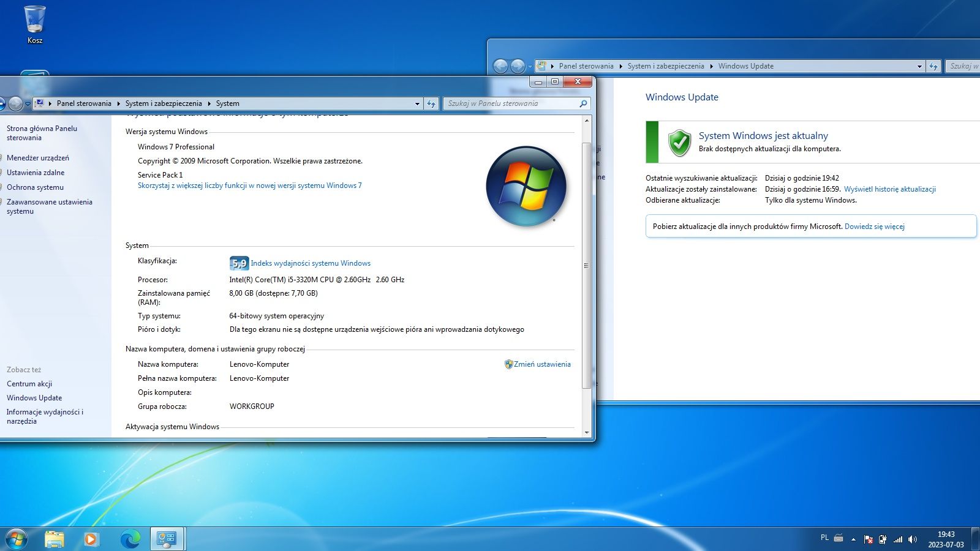
Task: Click the back arrow in the System window
Action: [1, 103]
